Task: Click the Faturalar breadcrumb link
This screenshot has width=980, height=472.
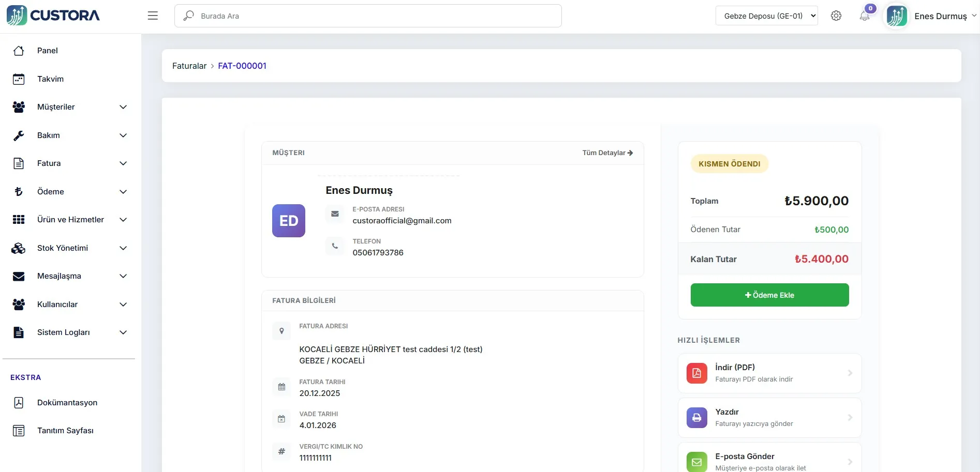Action: coord(189,66)
